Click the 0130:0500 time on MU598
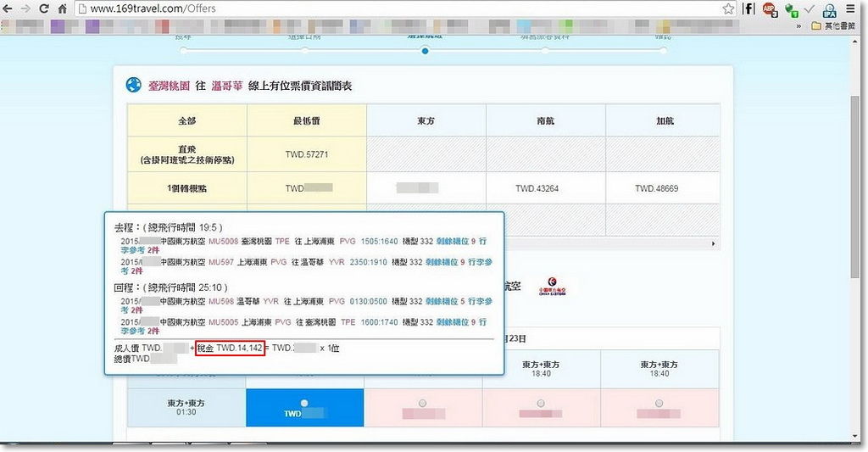Screen dimensions: 868x452 [x=369, y=302]
